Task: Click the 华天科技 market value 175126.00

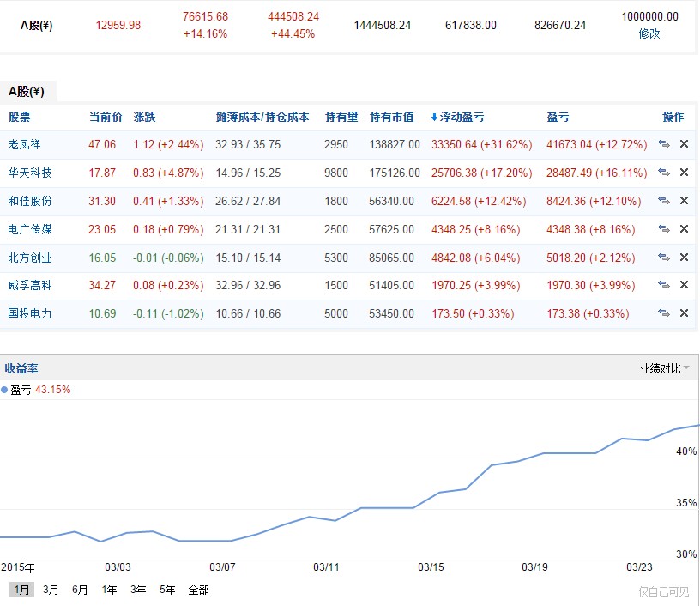Action: click(x=395, y=173)
